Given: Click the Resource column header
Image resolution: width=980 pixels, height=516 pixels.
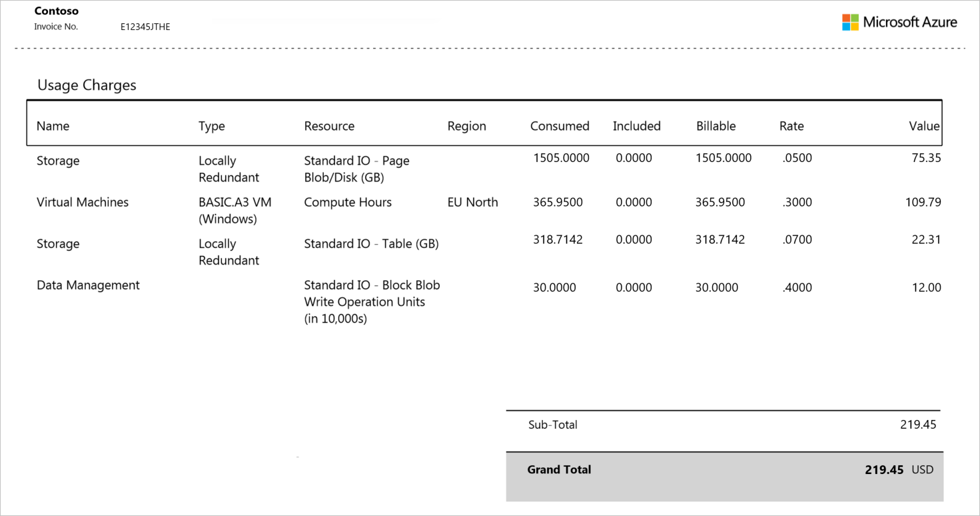Looking at the screenshot, I should 329,125.
